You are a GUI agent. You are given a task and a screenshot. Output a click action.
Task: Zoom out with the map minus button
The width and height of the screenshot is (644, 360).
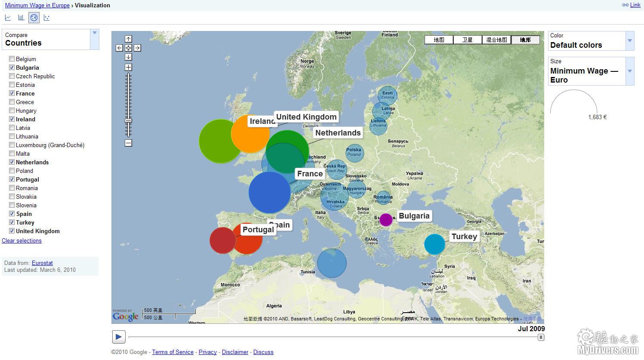(x=128, y=143)
